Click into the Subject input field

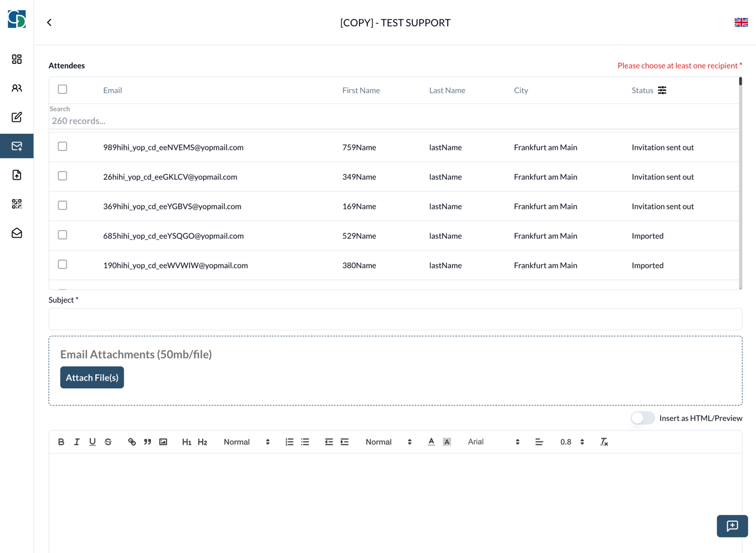pyautogui.click(x=395, y=319)
